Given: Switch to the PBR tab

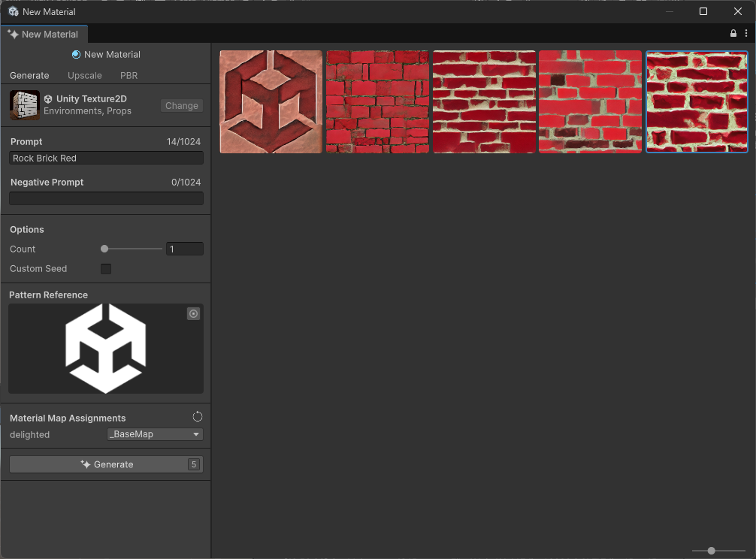Looking at the screenshot, I should (x=129, y=76).
